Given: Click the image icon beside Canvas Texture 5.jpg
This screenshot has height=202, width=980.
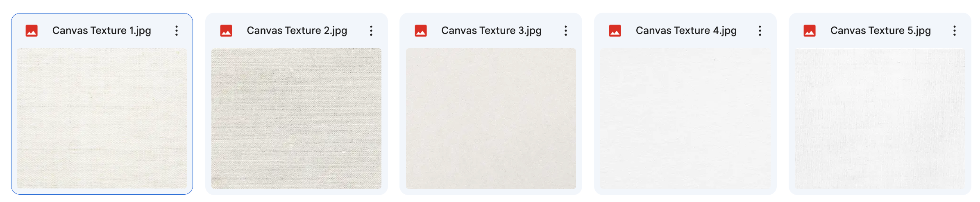Looking at the screenshot, I should click(810, 31).
